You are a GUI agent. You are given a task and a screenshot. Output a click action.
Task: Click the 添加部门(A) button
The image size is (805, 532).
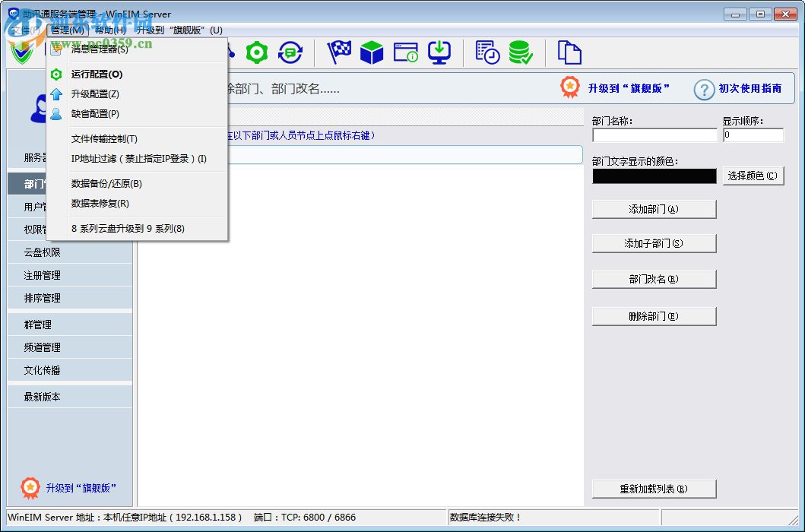(654, 208)
